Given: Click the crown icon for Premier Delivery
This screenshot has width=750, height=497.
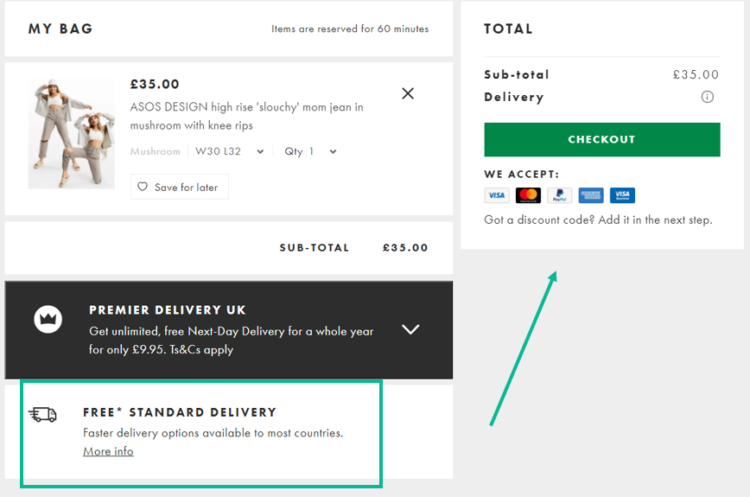Looking at the screenshot, I should [x=48, y=319].
